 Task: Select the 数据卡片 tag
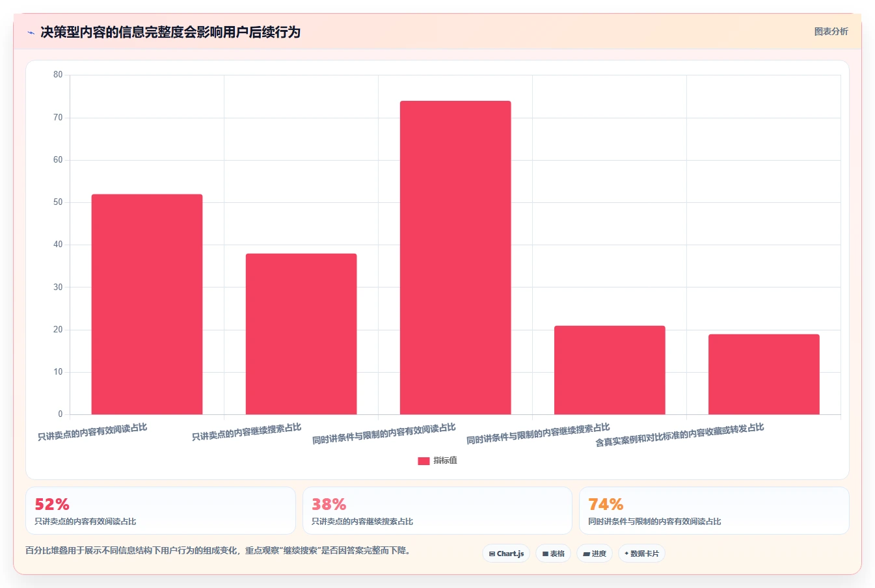(642, 554)
